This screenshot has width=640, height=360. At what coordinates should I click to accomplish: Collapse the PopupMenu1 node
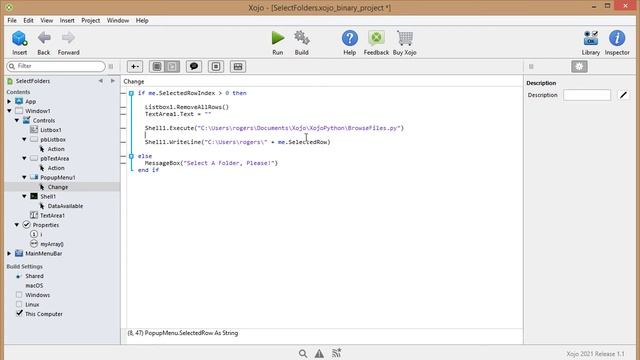coord(24,177)
